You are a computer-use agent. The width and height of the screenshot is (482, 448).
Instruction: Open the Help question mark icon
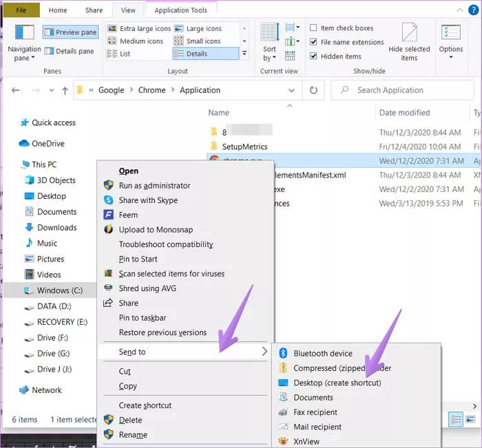(474, 10)
